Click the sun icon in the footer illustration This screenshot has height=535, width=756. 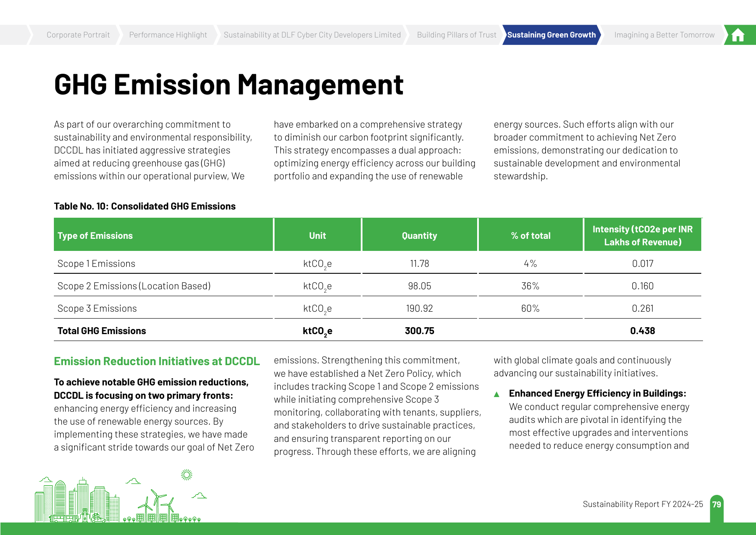[187, 475]
